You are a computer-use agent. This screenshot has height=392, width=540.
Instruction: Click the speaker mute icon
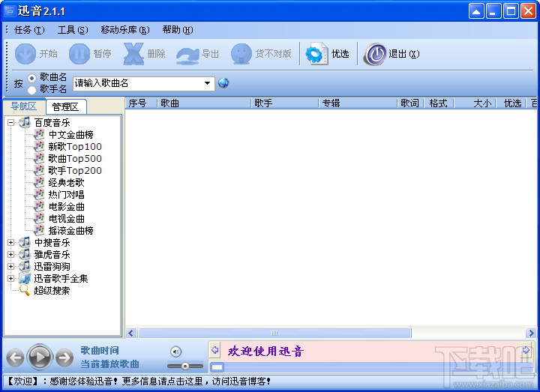pos(176,352)
